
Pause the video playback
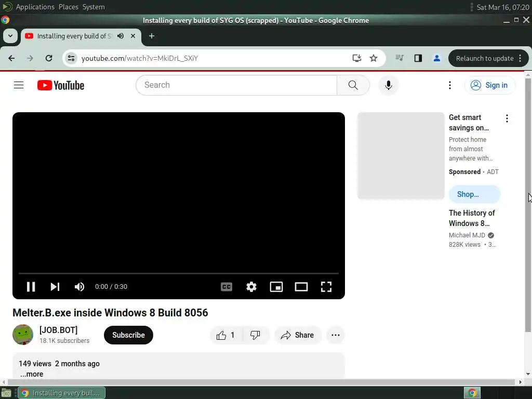31,287
